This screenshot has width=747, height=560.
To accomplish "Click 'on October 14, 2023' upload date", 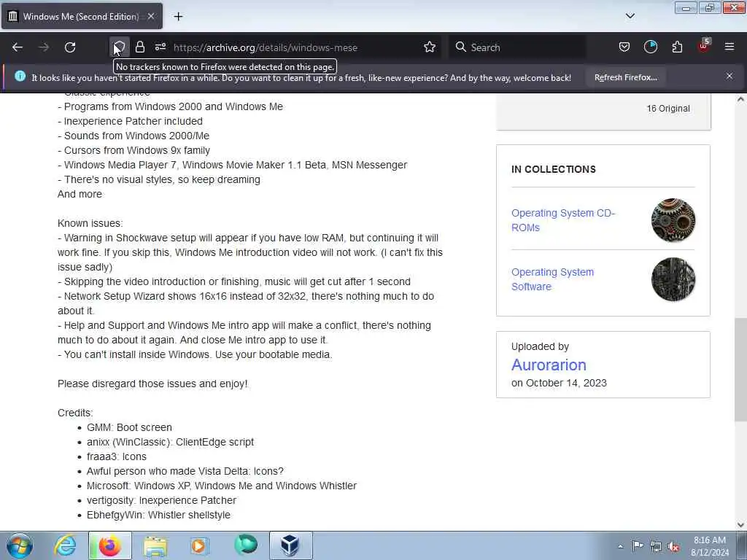I will [559, 384].
